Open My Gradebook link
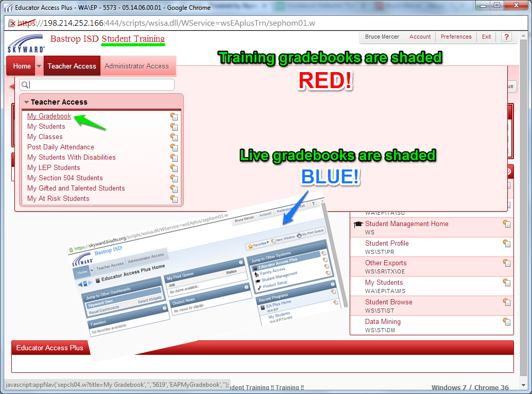532x394 pixels. (49, 116)
